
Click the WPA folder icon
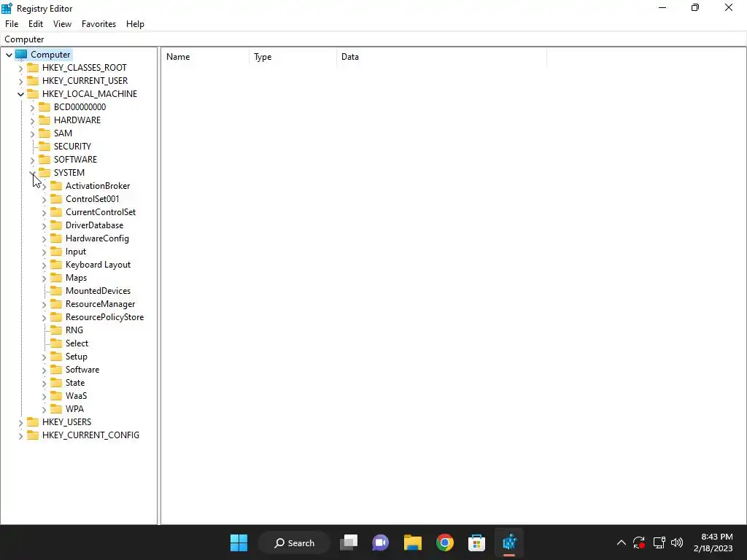coord(56,408)
